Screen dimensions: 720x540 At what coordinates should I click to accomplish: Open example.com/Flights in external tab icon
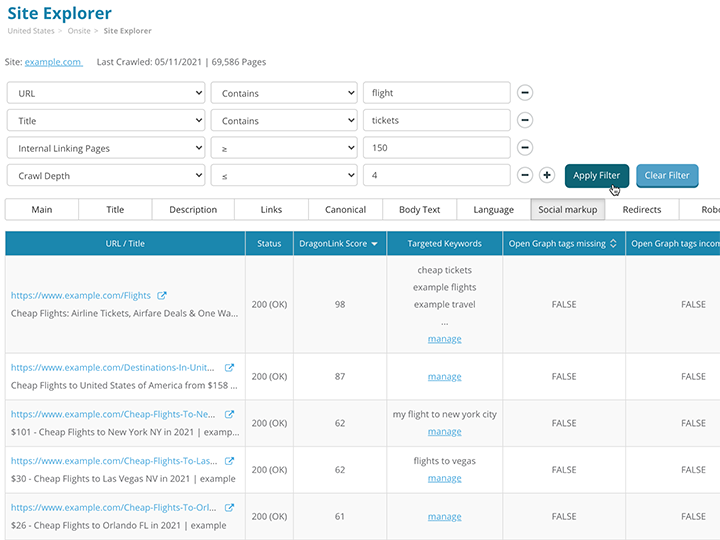coord(162,296)
